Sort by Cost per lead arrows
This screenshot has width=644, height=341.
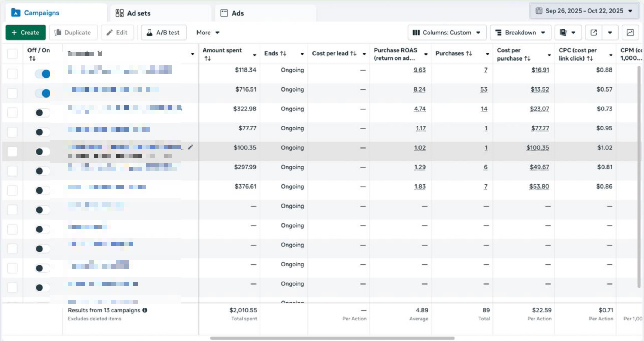(x=353, y=53)
